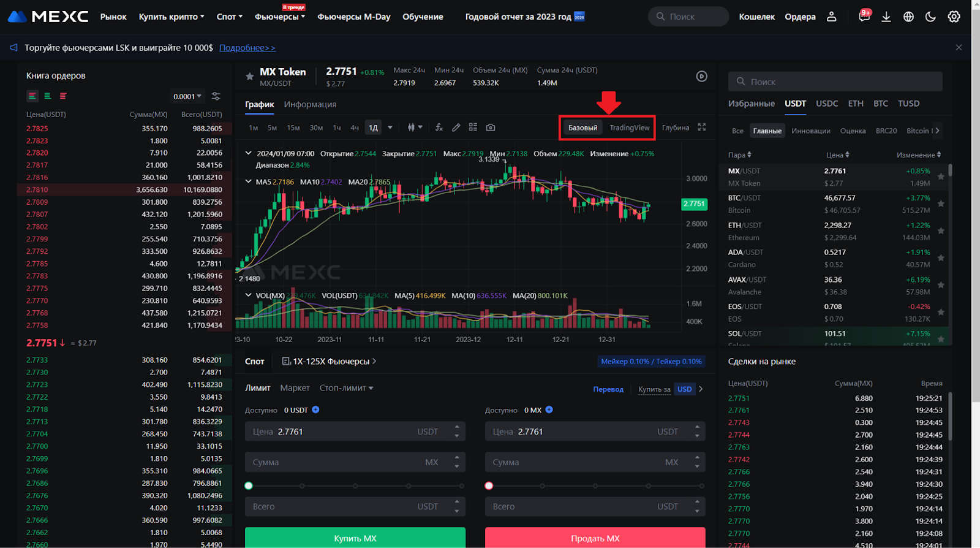Open the Фьючерсы dropdown menu

280,17
